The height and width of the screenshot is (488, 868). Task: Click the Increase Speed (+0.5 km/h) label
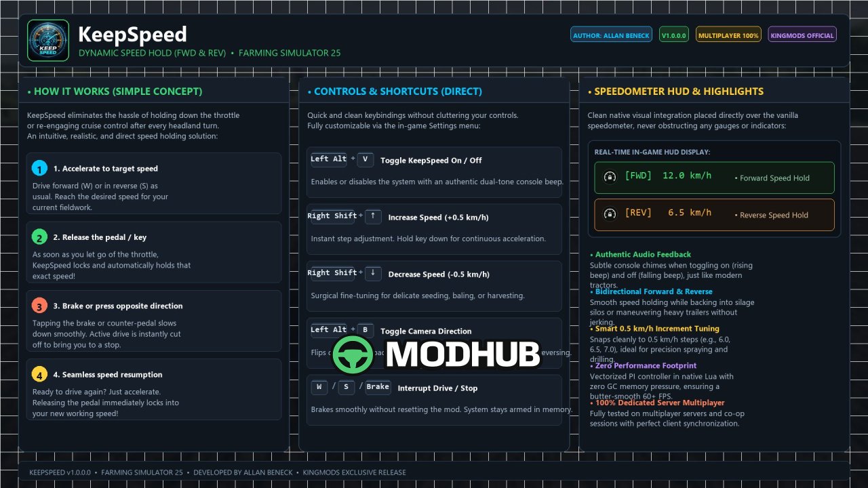click(x=438, y=218)
